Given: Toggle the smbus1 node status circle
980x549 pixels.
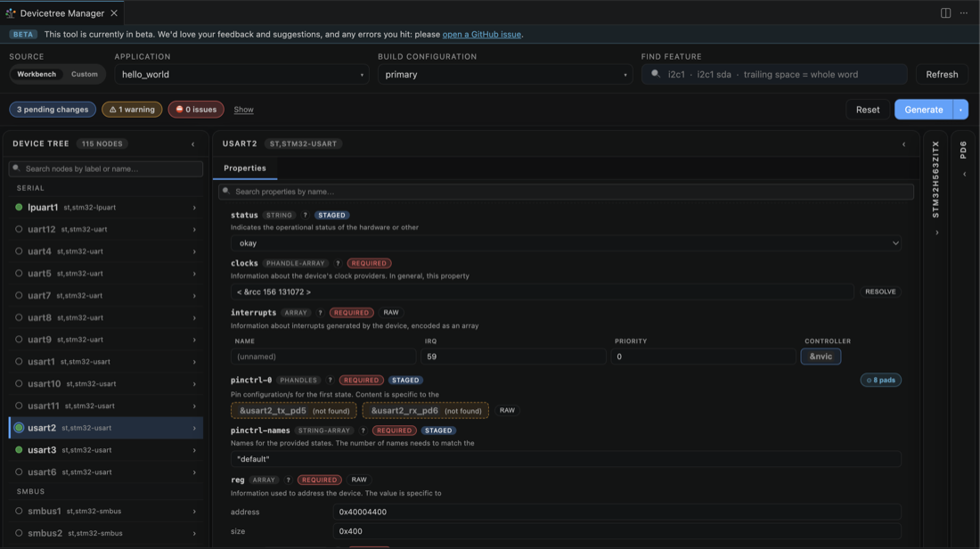Looking at the screenshot, I should click(x=19, y=511).
